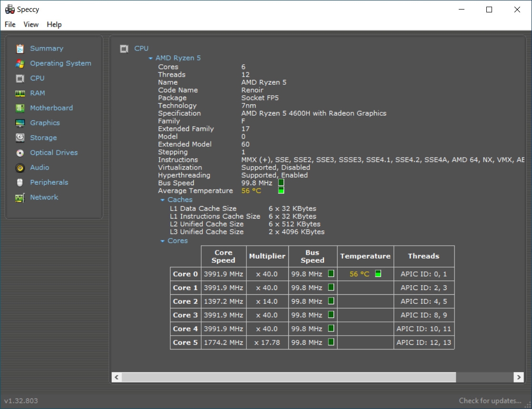Click the 1774.2 MHz core speed cell
The height and width of the screenshot is (409, 532).
click(223, 342)
